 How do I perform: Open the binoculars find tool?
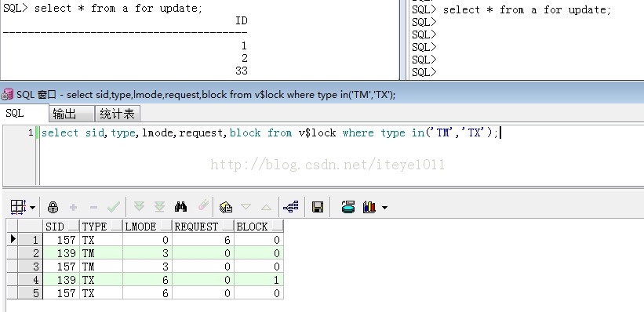tap(180, 206)
